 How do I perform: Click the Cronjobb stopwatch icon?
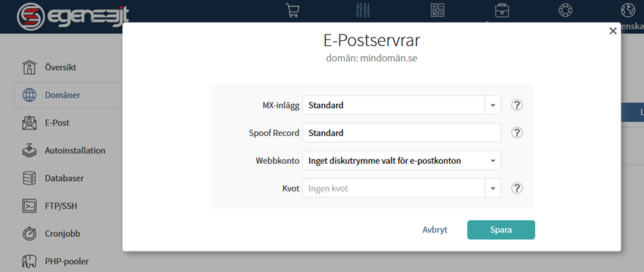(29, 234)
